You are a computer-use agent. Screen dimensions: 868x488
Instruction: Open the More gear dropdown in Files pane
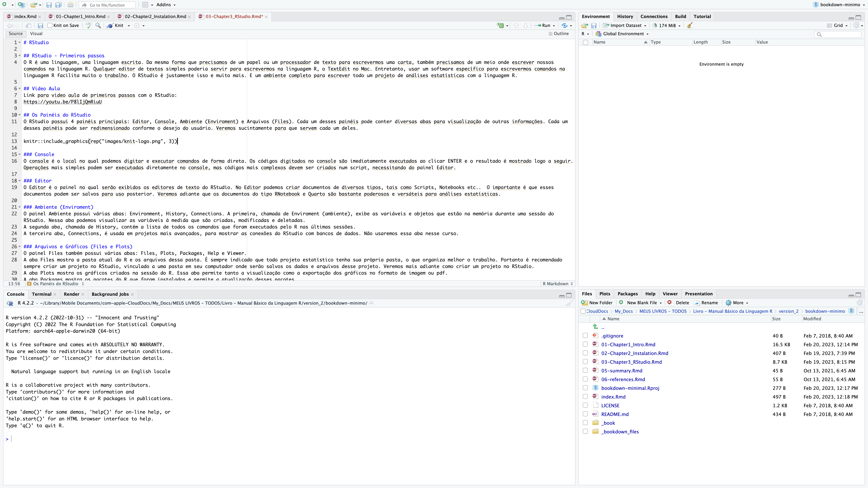[737, 303]
